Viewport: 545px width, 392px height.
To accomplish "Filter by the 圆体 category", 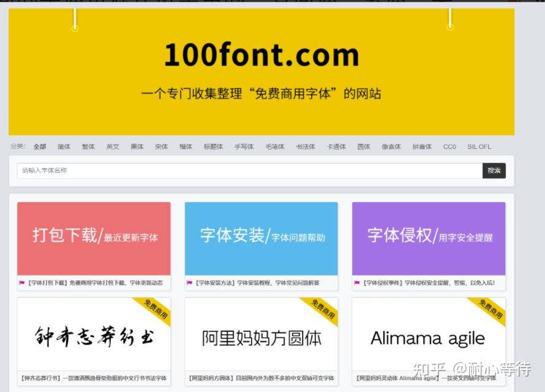I will [364, 146].
